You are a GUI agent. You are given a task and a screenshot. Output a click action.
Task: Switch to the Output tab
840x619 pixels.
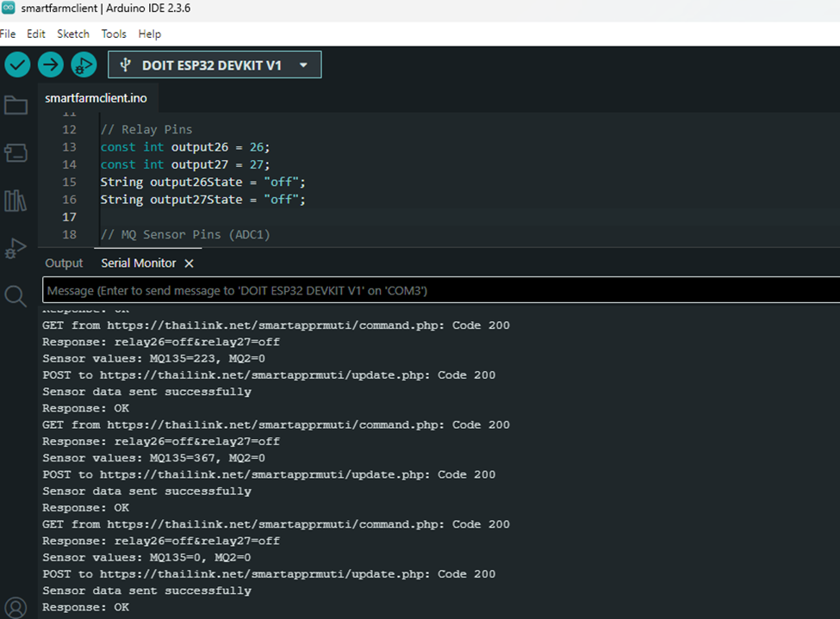(64, 263)
